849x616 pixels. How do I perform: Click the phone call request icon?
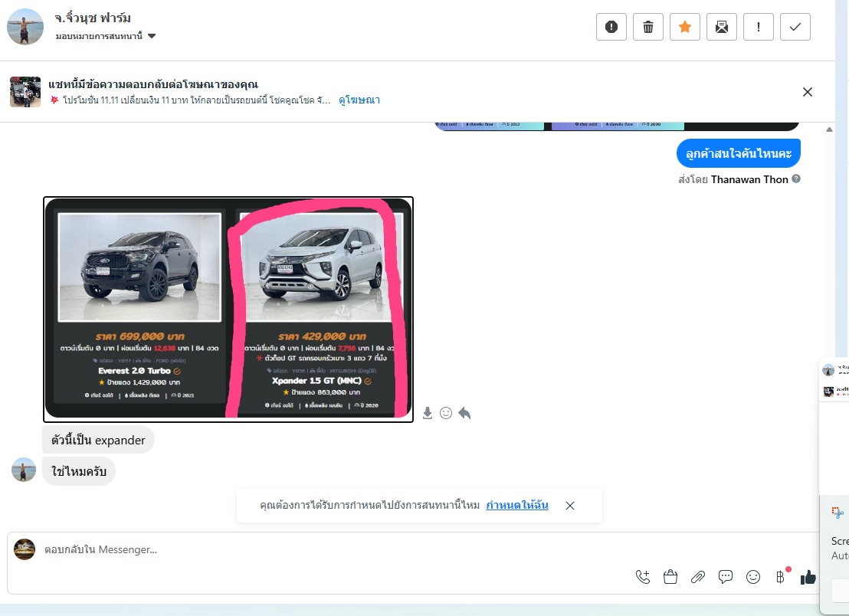643,577
